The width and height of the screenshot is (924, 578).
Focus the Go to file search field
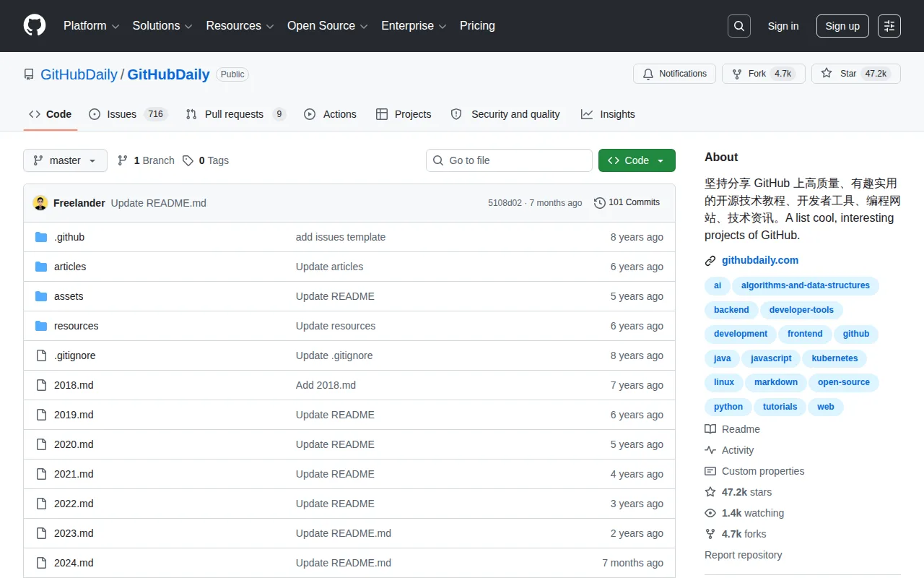coord(509,160)
